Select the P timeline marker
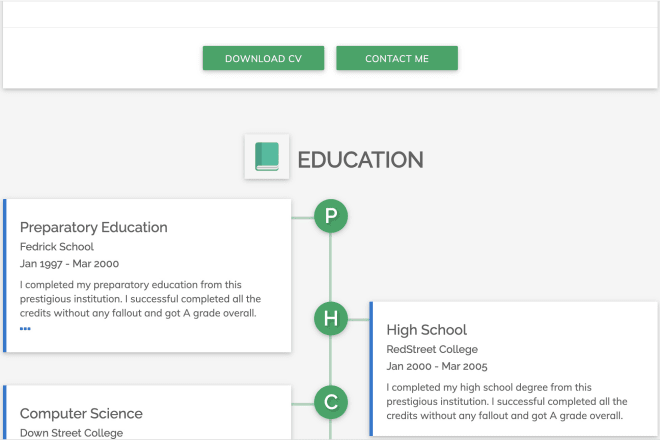The image size is (660, 440). pos(331,216)
